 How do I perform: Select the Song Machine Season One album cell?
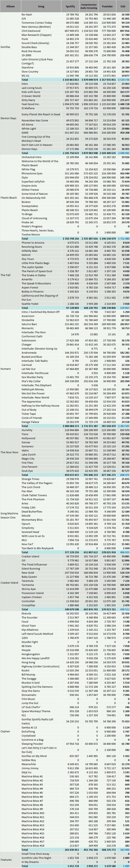[x=10, y=516]
